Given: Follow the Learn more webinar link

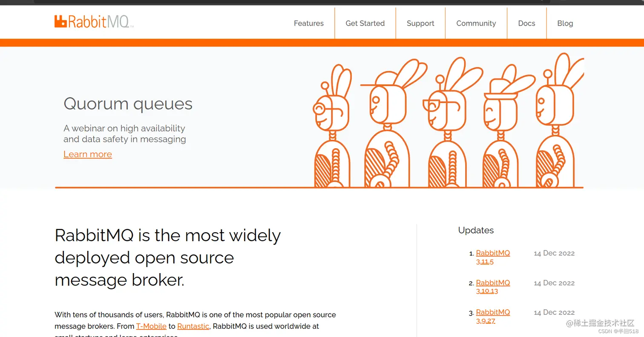Looking at the screenshot, I should (88, 154).
